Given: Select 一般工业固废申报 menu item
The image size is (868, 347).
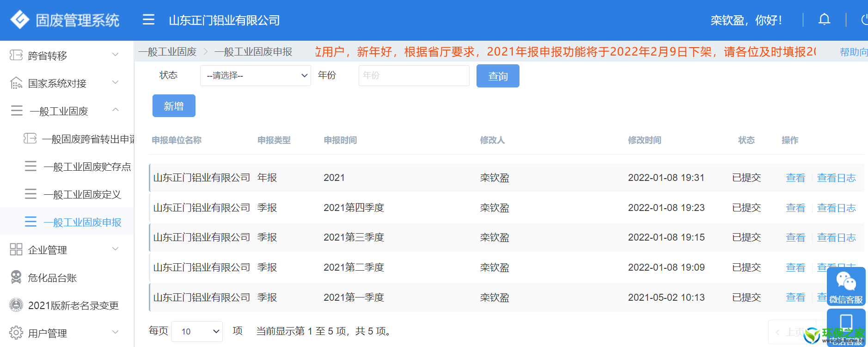Looking at the screenshot, I should pyautogui.click(x=82, y=222).
